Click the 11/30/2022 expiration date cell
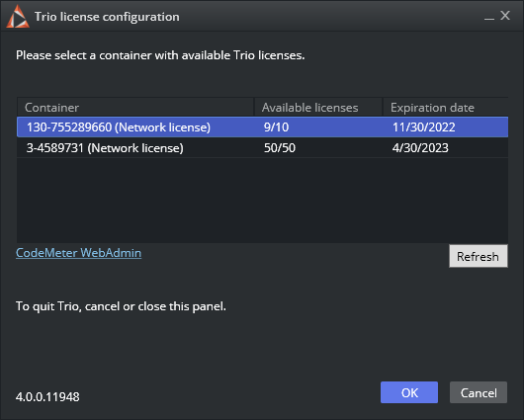 coord(424,127)
